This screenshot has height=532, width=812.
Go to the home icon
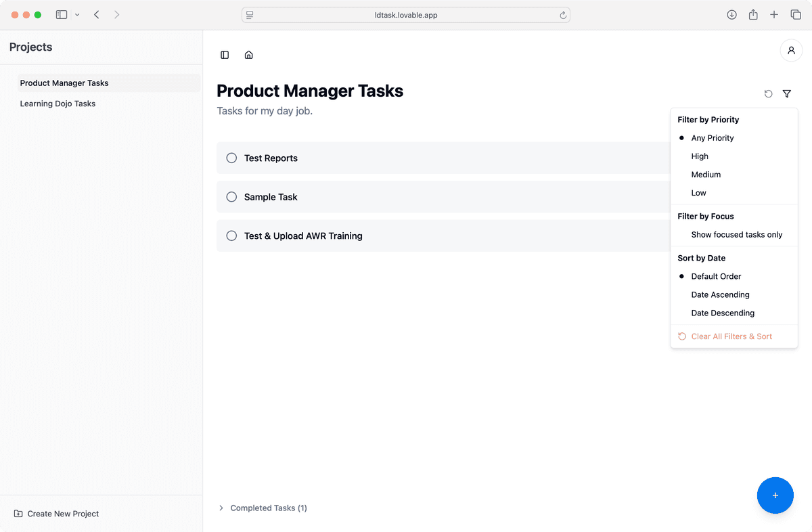[x=248, y=55]
